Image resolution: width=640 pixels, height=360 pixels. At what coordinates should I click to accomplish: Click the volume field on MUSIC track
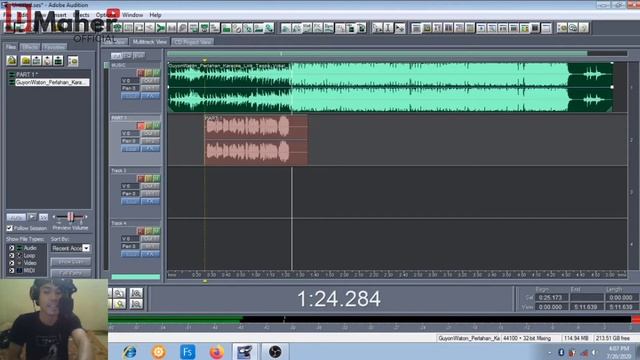130,81
